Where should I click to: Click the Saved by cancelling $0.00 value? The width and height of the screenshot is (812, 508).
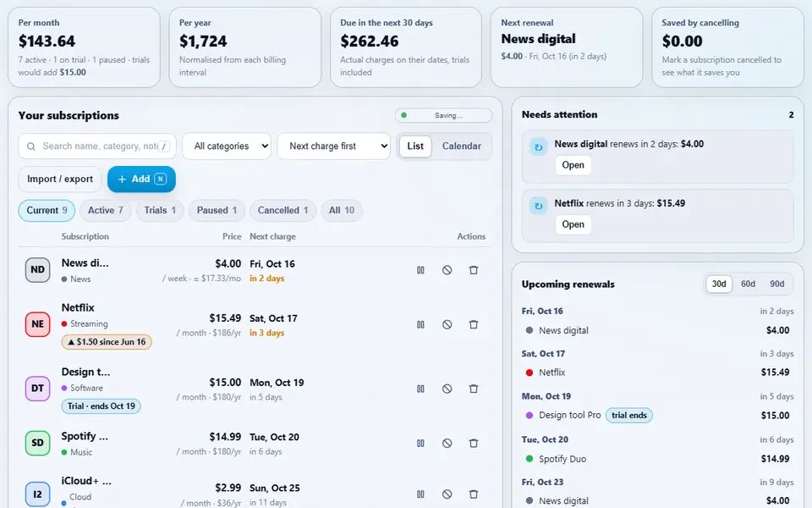pos(682,41)
